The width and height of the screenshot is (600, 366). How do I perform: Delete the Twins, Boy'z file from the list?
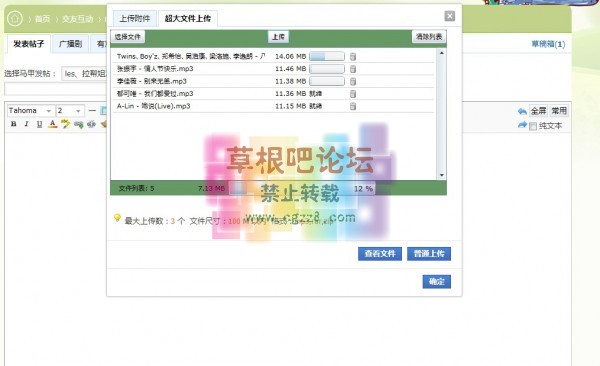click(x=353, y=57)
